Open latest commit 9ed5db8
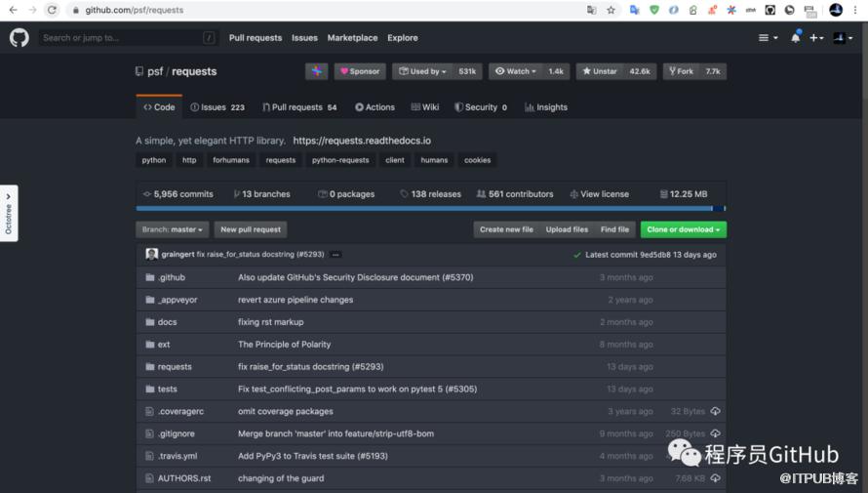This screenshot has height=493, width=868. (x=655, y=255)
